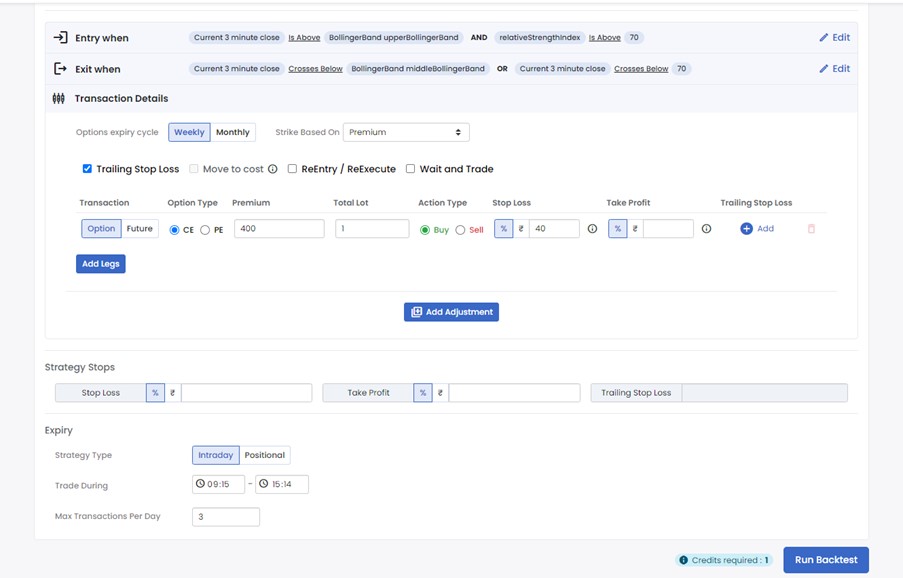Click the Add Legs button
903x578 pixels.
(100, 264)
